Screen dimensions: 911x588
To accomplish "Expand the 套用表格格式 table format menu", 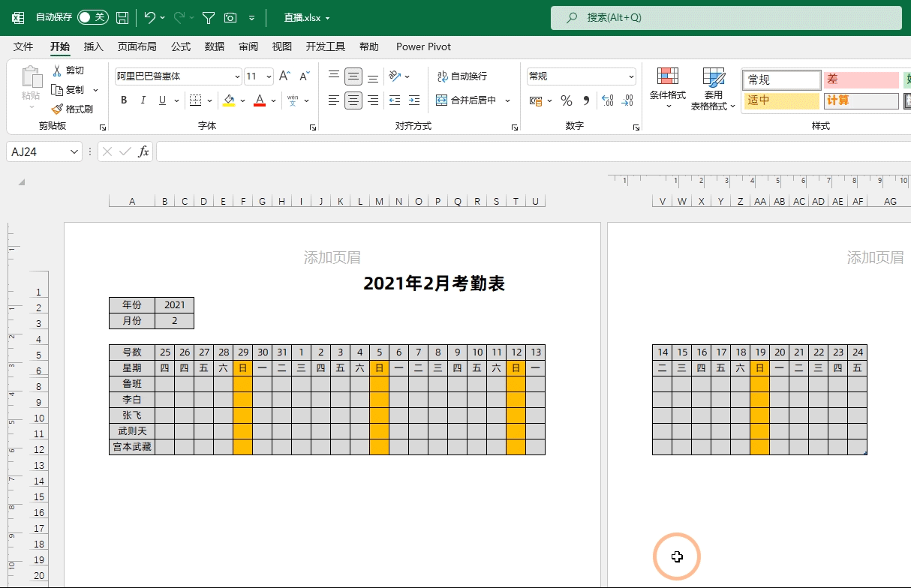I will 714,90.
